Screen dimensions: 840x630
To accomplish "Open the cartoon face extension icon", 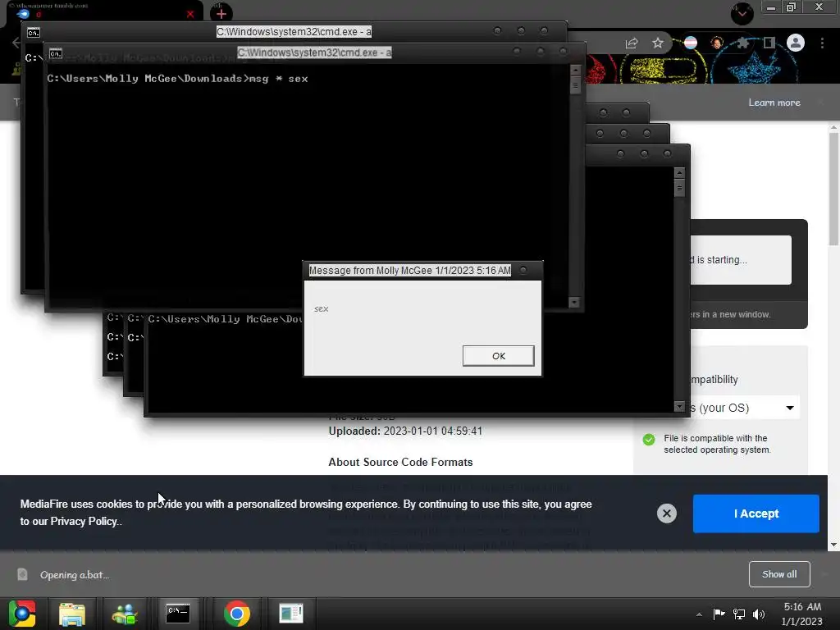I will [716, 43].
